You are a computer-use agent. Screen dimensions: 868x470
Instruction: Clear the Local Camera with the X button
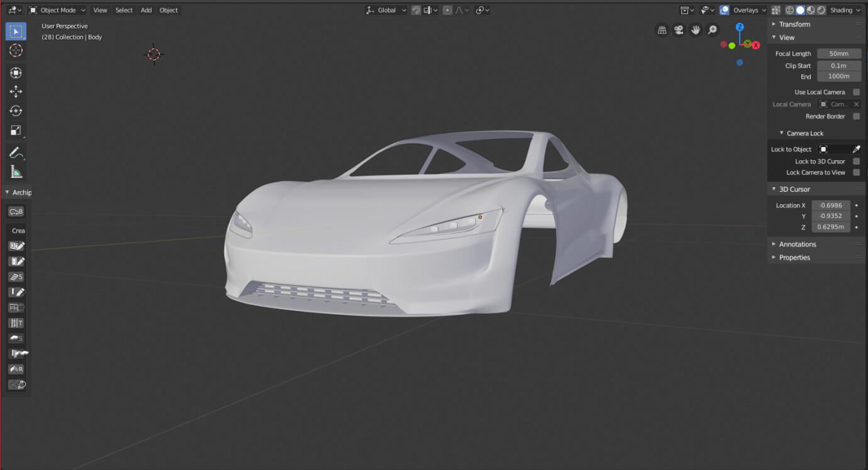[x=857, y=104]
